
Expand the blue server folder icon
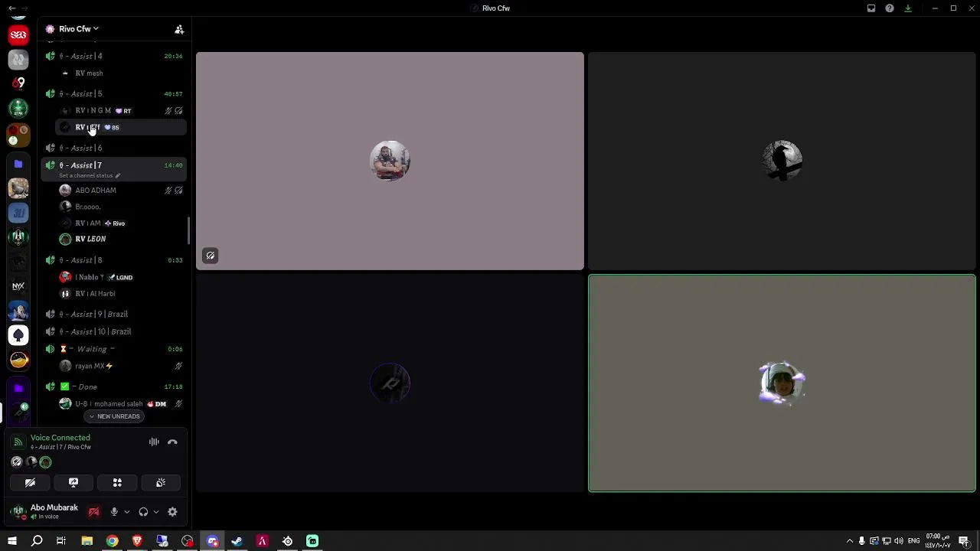(x=18, y=164)
